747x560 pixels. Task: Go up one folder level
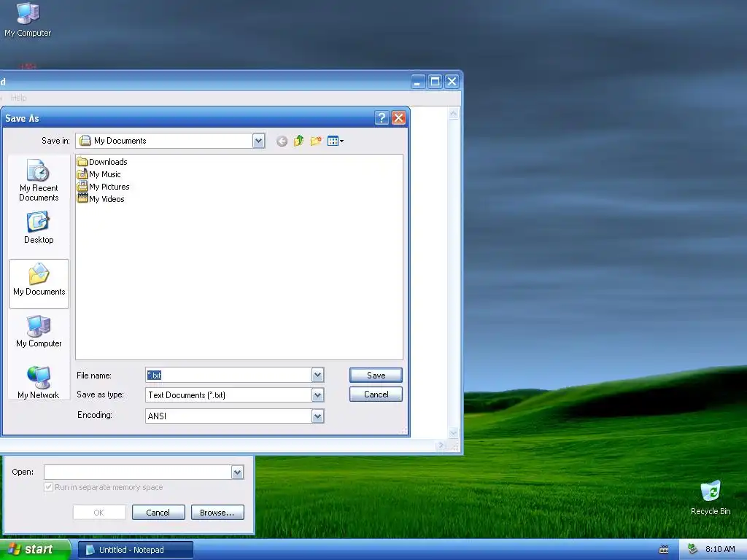coord(298,141)
